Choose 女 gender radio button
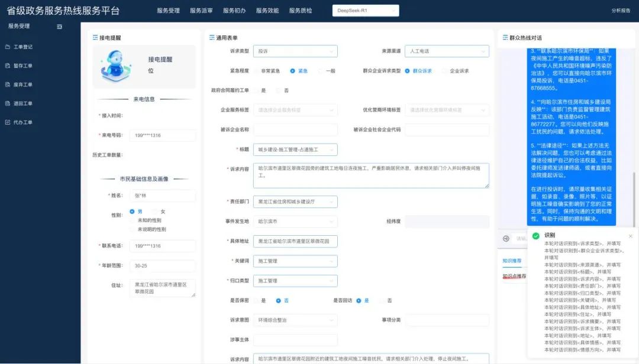Viewport: 639px width, 364px height. [x=156, y=212]
